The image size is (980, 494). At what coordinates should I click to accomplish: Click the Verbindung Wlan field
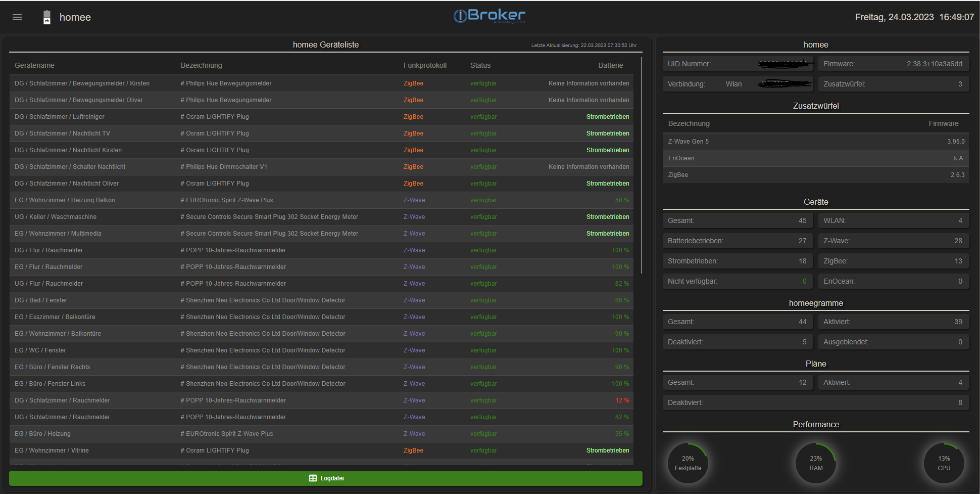coord(738,84)
